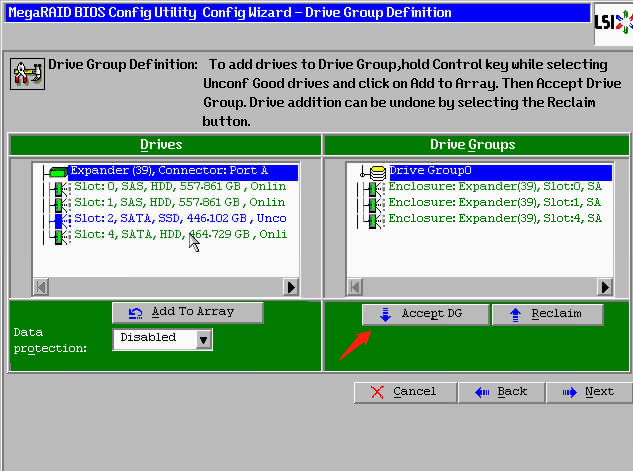633x471 pixels.
Task: Select Enclosure Expander(39) Slot:4 entry
Action: 495,218
